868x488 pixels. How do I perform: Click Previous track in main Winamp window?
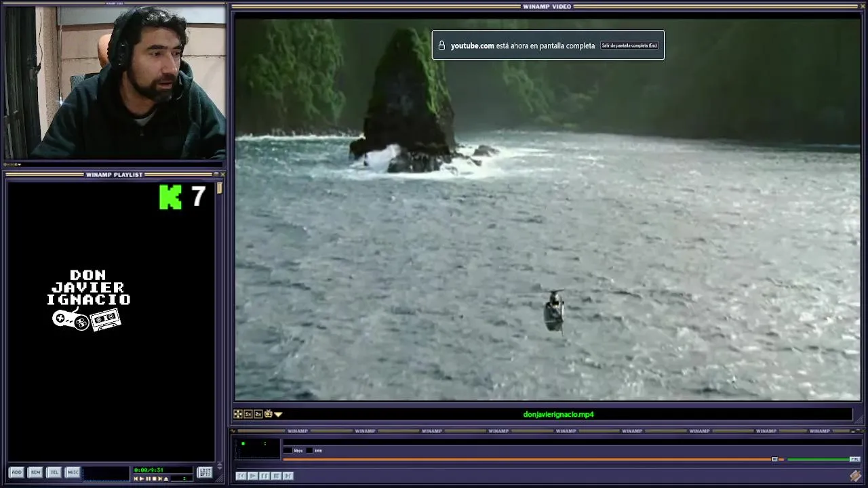point(241,476)
